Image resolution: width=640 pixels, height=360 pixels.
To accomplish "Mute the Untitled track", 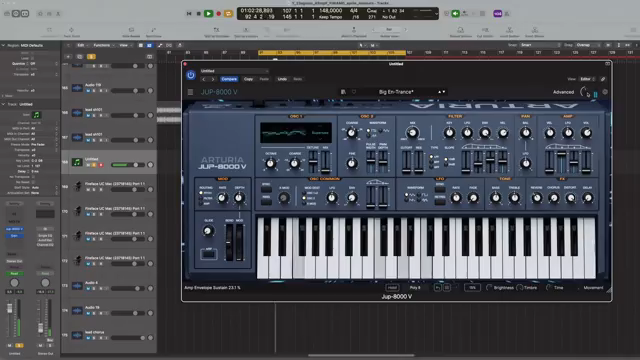I will pyautogui.click(x=88, y=165).
